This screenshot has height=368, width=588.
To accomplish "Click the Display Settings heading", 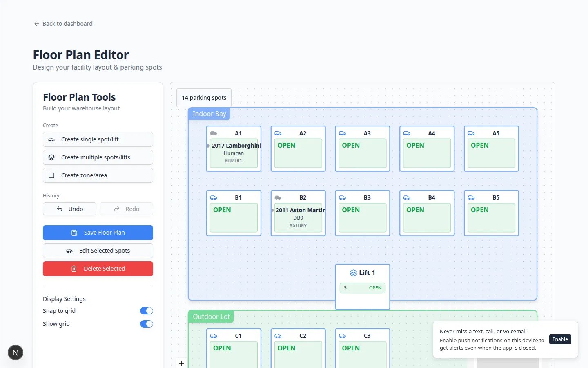I will (64, 299).
